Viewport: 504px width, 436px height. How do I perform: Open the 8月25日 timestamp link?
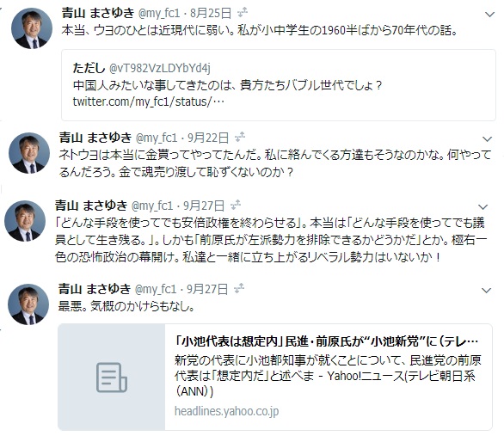tap(211, 13)
